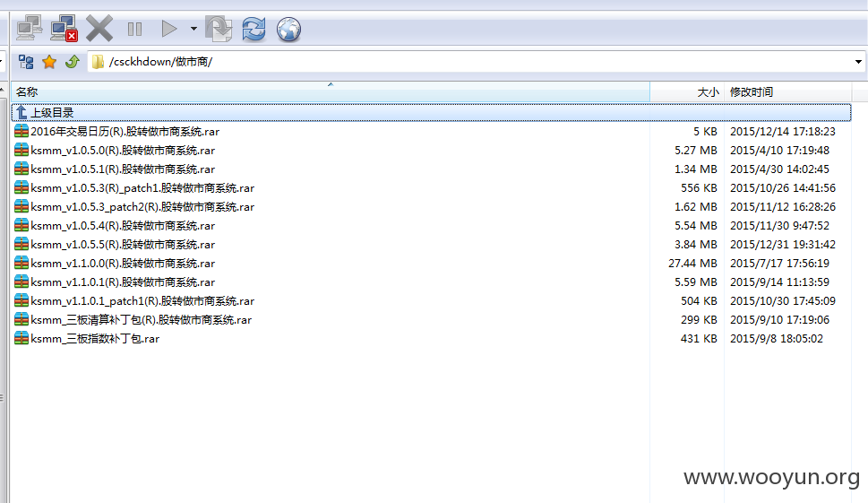Image resolution: width=868 pixels, height=503 pixels.
Task: Click the RAR icon of the 2016年交易日历 file
Action: (x=21, y=131)
